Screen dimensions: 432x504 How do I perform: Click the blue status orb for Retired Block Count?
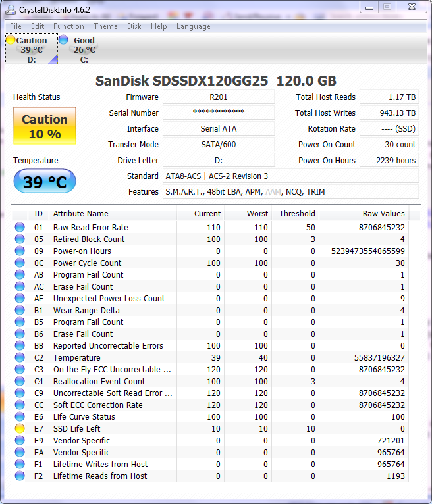pos(20,239)
